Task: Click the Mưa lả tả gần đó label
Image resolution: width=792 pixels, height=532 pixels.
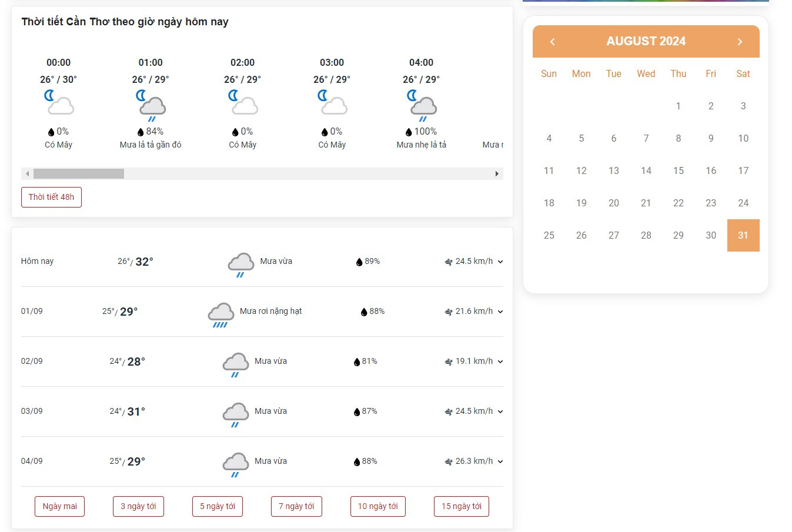Action: tap(151, 145)
